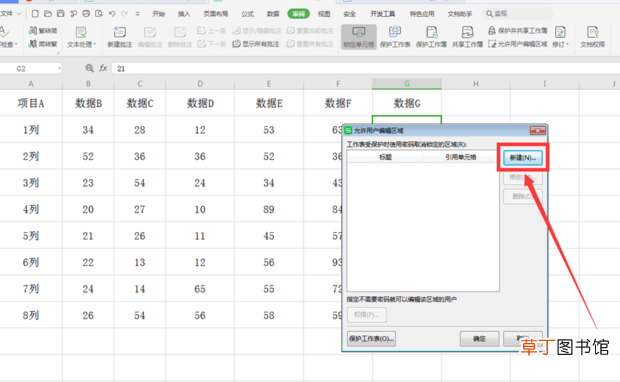This screenshot has width=620, height=382.
Task: Switch to the 开始 tab
Action: pos(159,14)
